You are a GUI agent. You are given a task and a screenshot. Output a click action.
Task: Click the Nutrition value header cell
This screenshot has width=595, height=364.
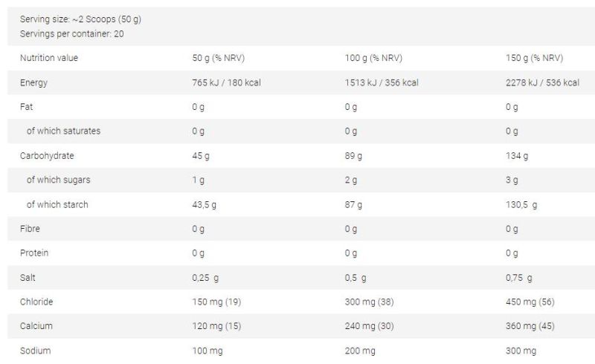[x=49, y=58]
